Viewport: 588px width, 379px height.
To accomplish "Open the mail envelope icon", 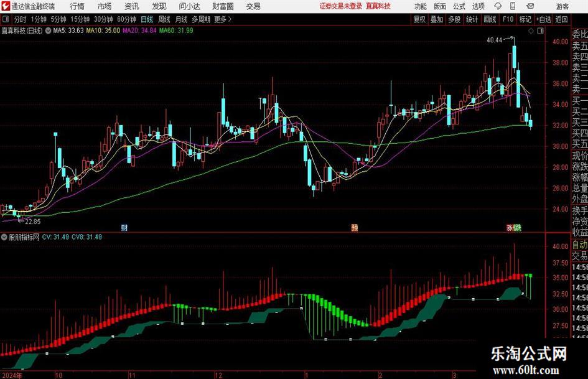I will 530,6.
